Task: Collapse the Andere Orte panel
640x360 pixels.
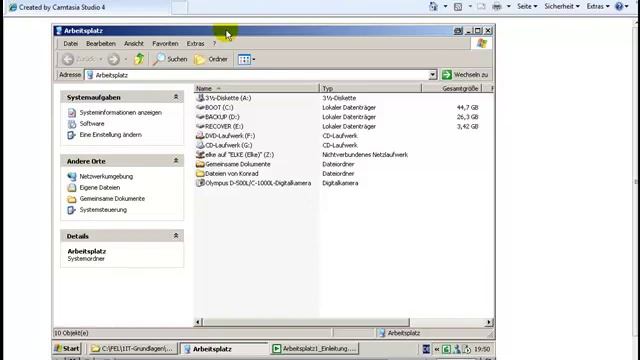Action: coord(176,161)
